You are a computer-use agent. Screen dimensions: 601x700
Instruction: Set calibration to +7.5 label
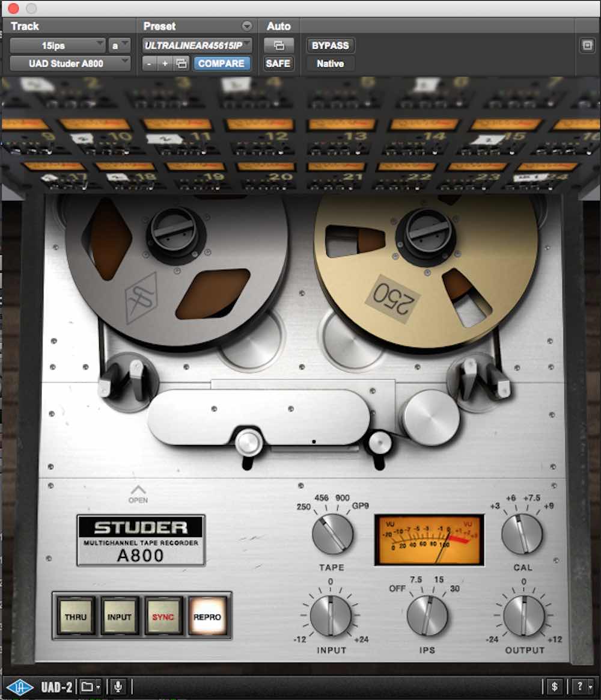532,498
